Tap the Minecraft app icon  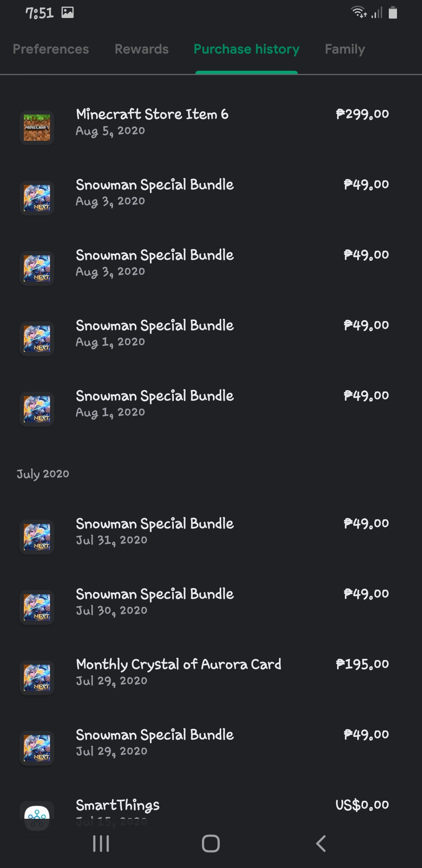[x=37, y=127]
